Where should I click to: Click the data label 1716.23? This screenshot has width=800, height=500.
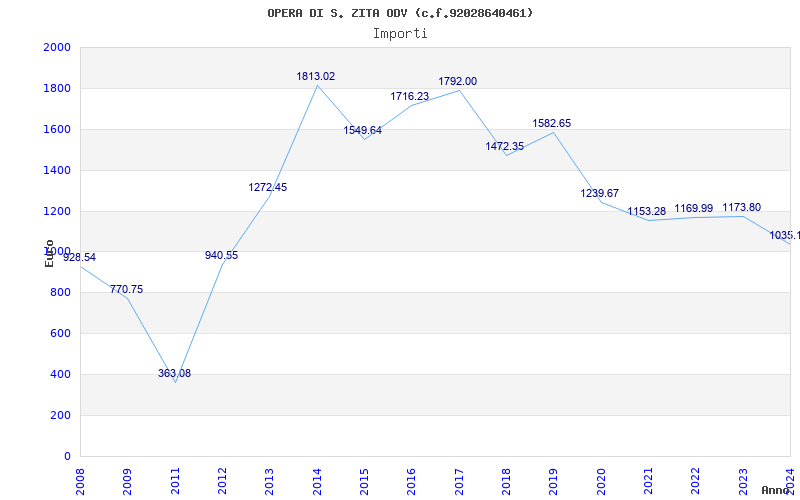click(410, 96)
